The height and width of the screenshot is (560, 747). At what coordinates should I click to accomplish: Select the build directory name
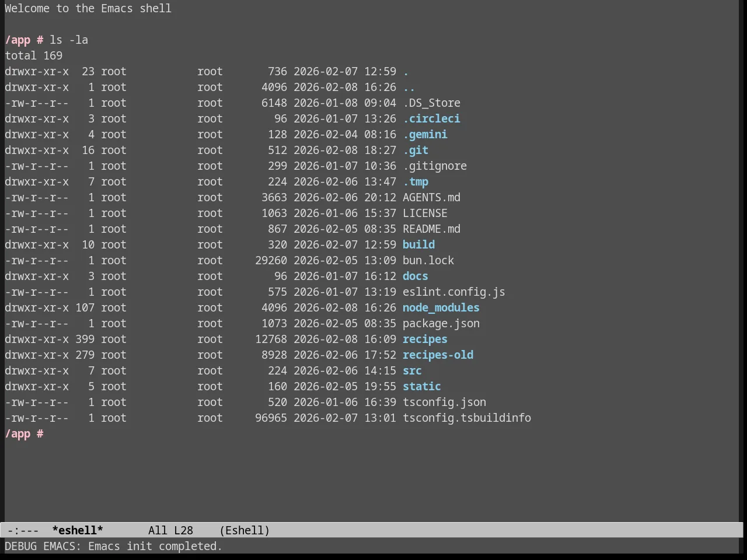tap(418, 244)
